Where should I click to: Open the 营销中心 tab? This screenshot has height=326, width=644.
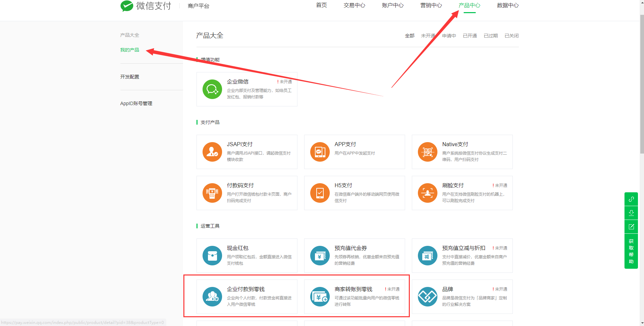(431, 5)
